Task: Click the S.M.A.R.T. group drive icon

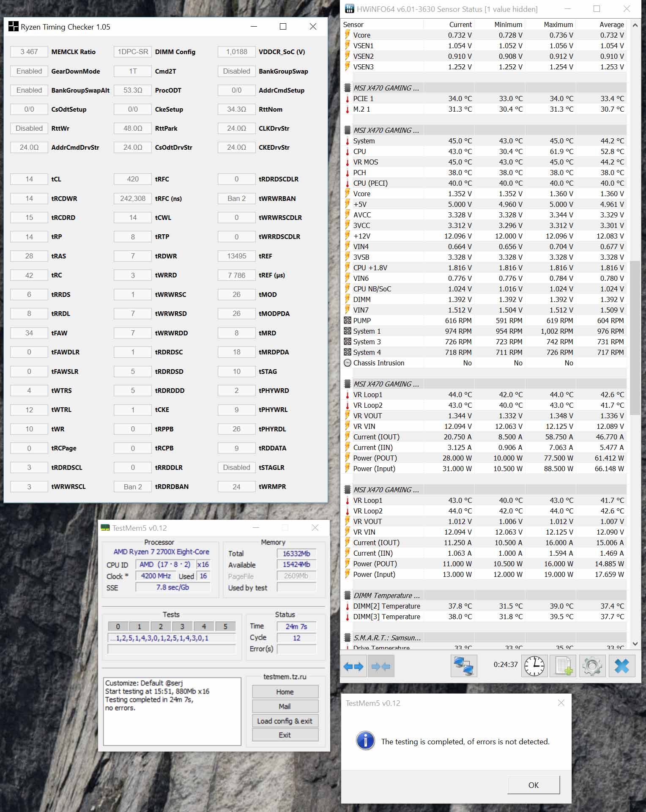Action: [x=348, y=638]
